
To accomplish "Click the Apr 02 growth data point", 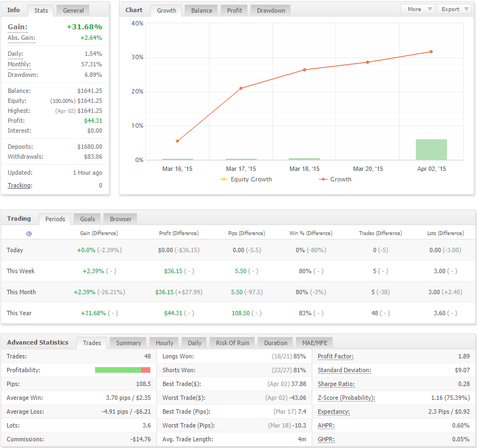I will click(x=431, y=52).
